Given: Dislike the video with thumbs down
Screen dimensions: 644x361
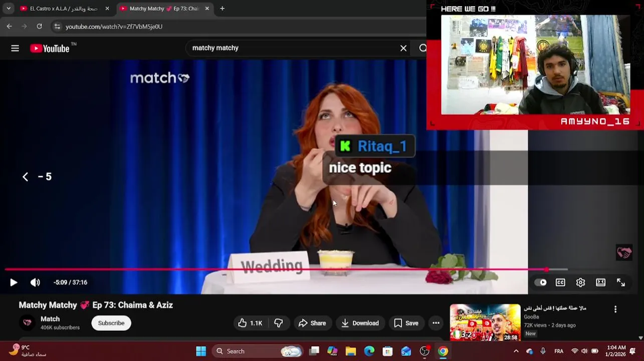Looking at the screenshot, I should click(x=279, y=323).
